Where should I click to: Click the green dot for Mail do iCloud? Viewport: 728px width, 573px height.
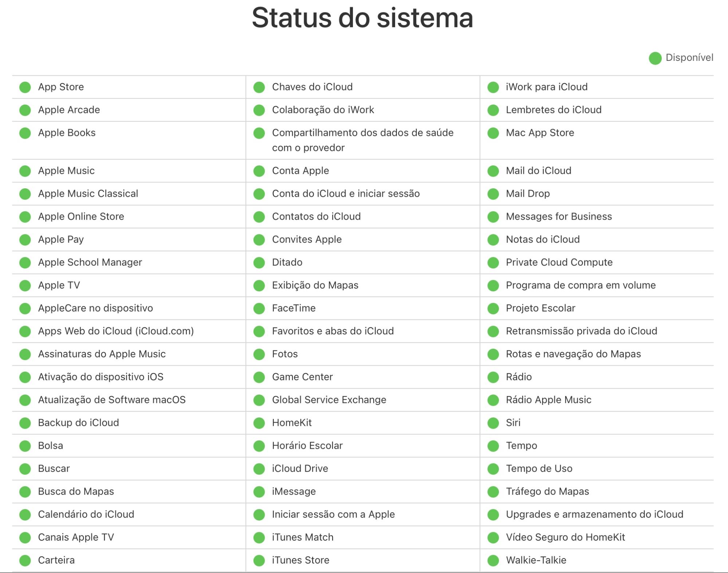493,170
